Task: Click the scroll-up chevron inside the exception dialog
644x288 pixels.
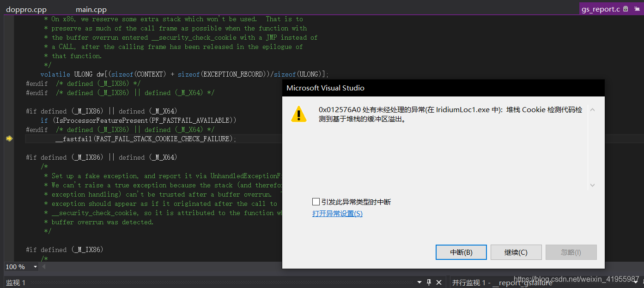Action: pyautogui.click(x=592, y=109)
